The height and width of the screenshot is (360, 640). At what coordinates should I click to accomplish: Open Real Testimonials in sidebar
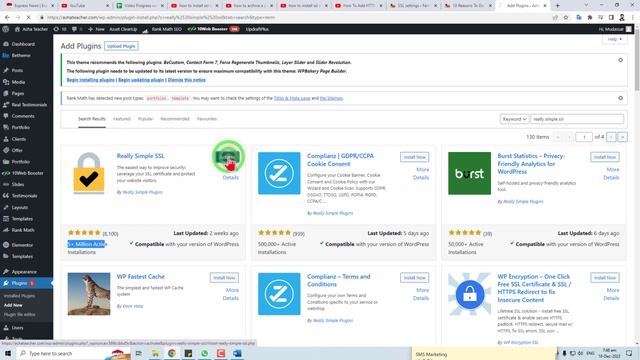click(x=29, y=105)
